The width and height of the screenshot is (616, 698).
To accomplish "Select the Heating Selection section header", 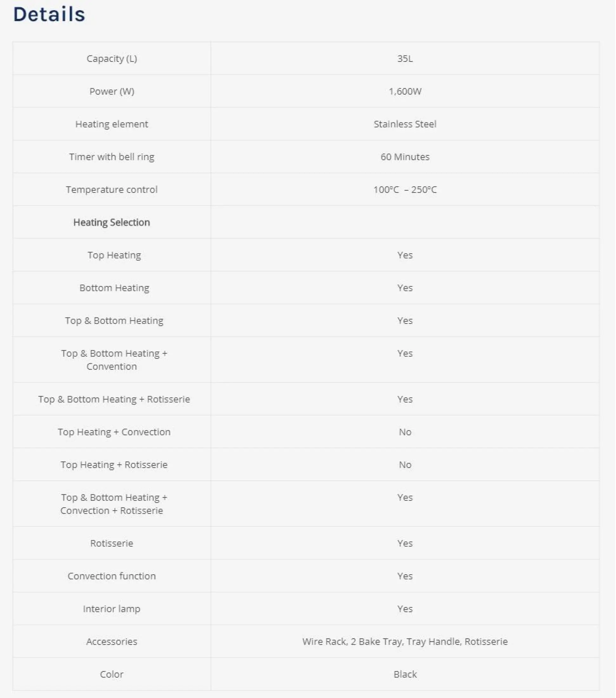I will (x=112, y=223).
